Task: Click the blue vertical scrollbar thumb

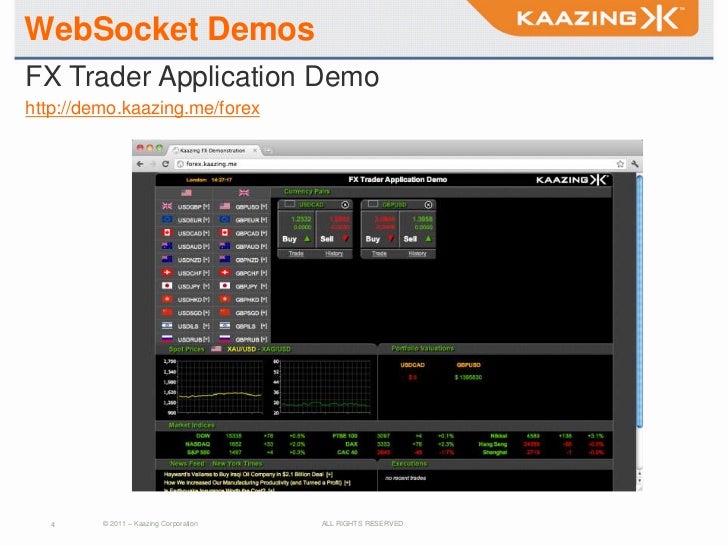Action: click(639, 301)
